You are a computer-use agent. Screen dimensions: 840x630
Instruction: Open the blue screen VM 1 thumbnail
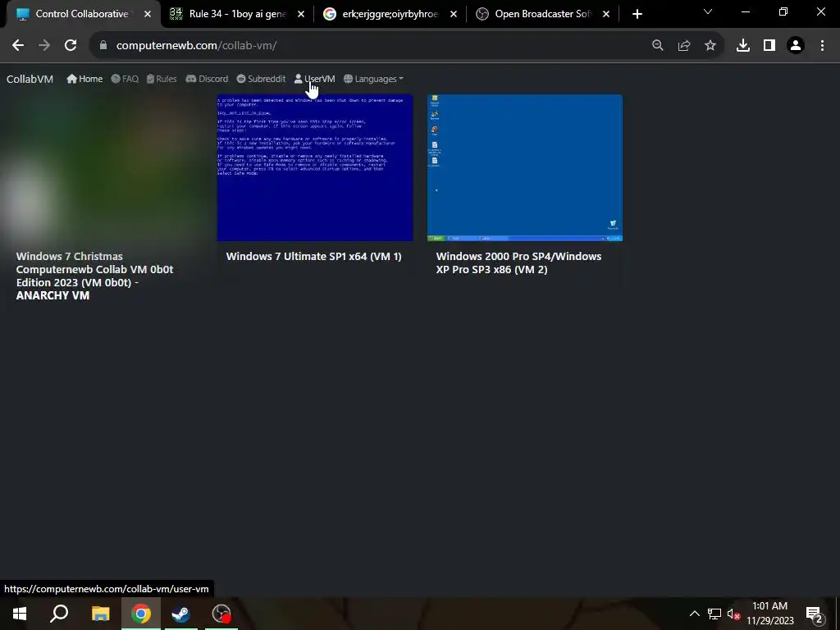click(315, 167)
